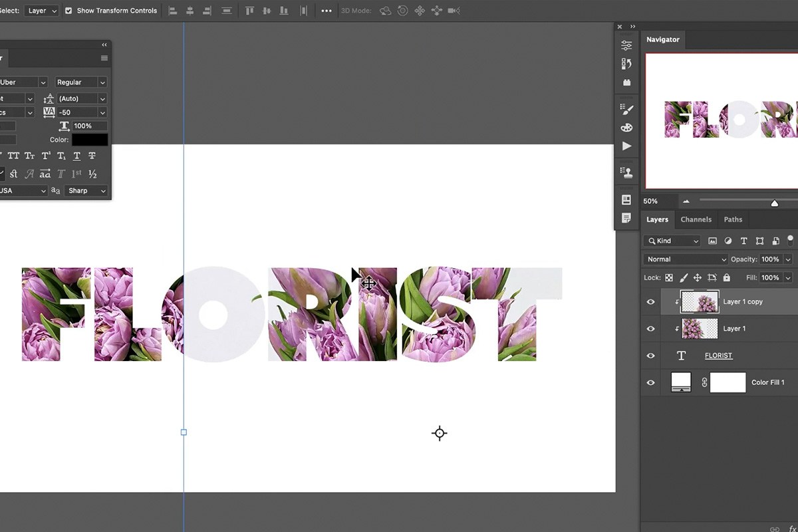Toggle lock transparent pixels
The image size is (798, 532).
(669, 277)
